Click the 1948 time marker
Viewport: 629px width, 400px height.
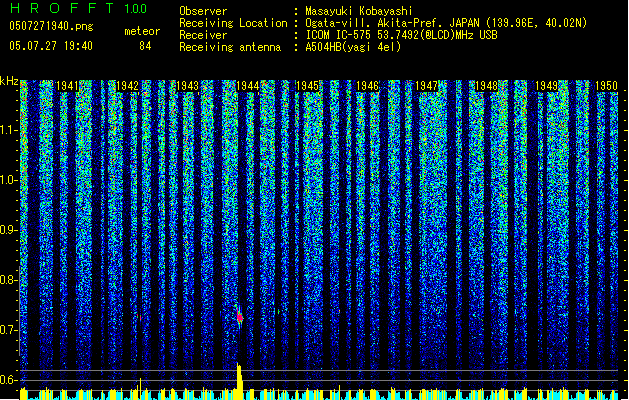tap(486, 86)
